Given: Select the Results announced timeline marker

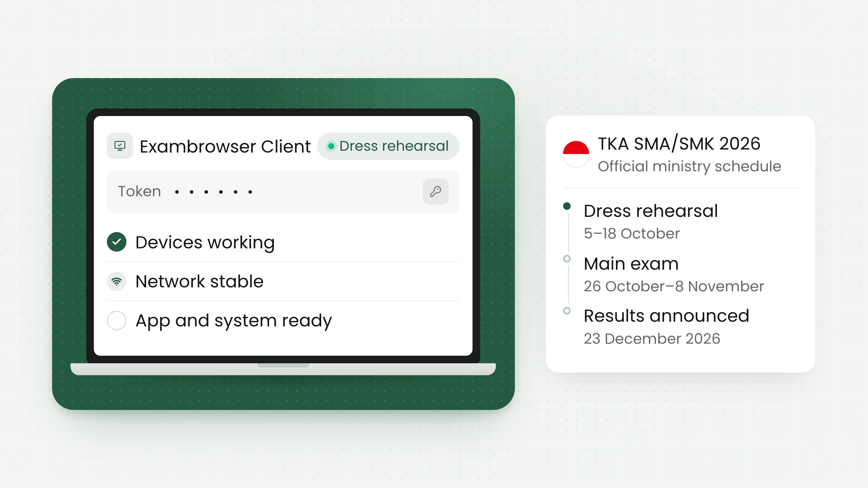Looking at the screenshot, I should [x=567, y=311].
